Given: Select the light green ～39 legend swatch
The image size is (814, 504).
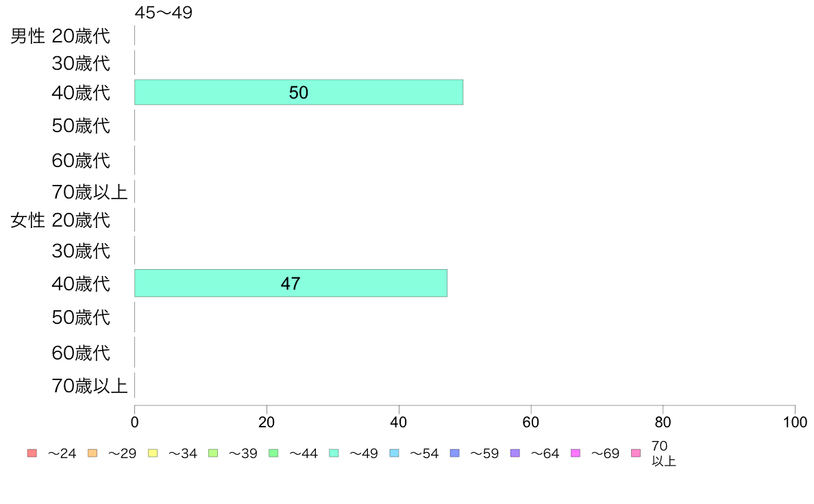Looking at the screenshot, I should click(213, 453).
